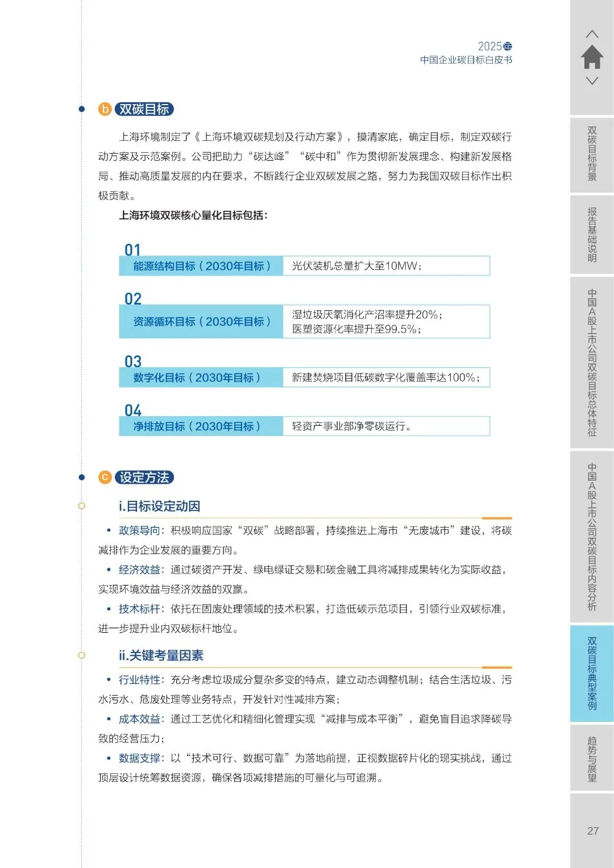Open the 中国A股上市公司双碳目标内容分析 tab
The width and height of the screenshot is (614, 868).
click(592, 537)
